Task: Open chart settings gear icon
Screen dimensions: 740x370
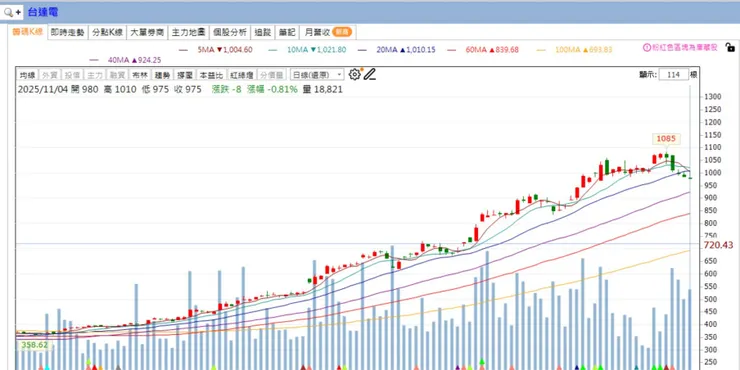Action: (354, 74)
